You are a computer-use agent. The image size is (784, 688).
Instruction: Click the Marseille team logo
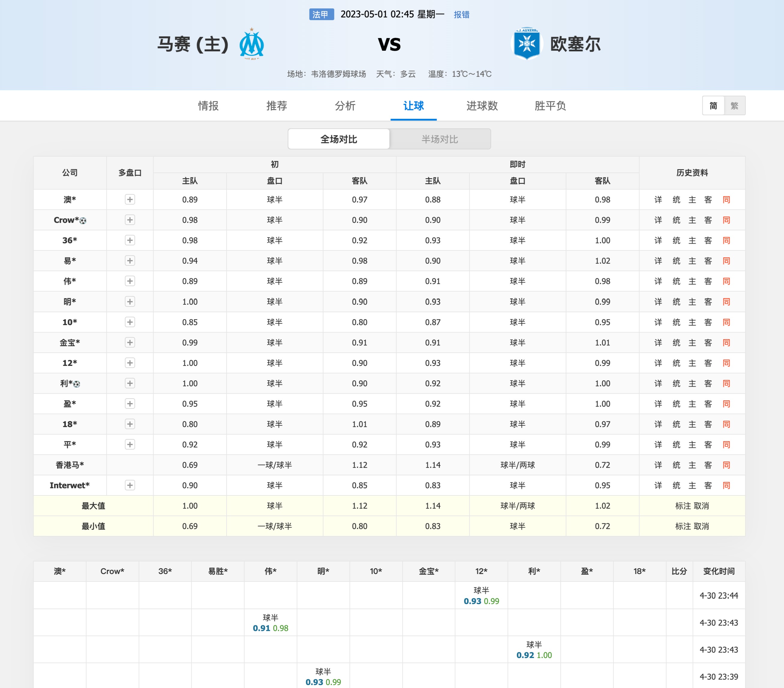pyautogui.click(x=252, y=44)
